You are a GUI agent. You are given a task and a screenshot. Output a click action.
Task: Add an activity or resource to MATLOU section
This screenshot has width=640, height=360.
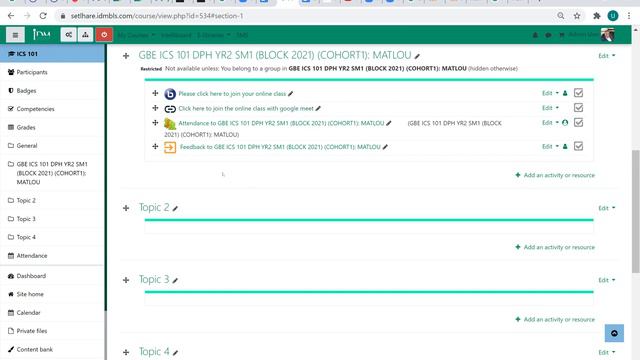coord(555,175)
